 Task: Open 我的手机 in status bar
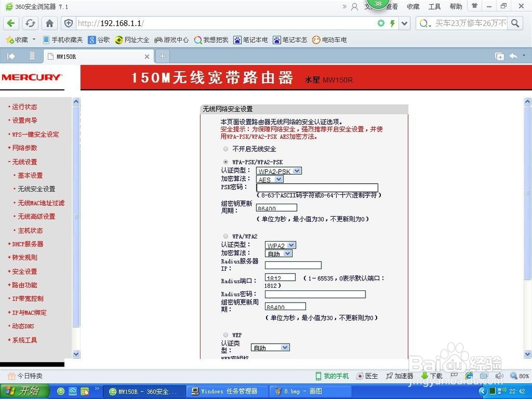332,376
